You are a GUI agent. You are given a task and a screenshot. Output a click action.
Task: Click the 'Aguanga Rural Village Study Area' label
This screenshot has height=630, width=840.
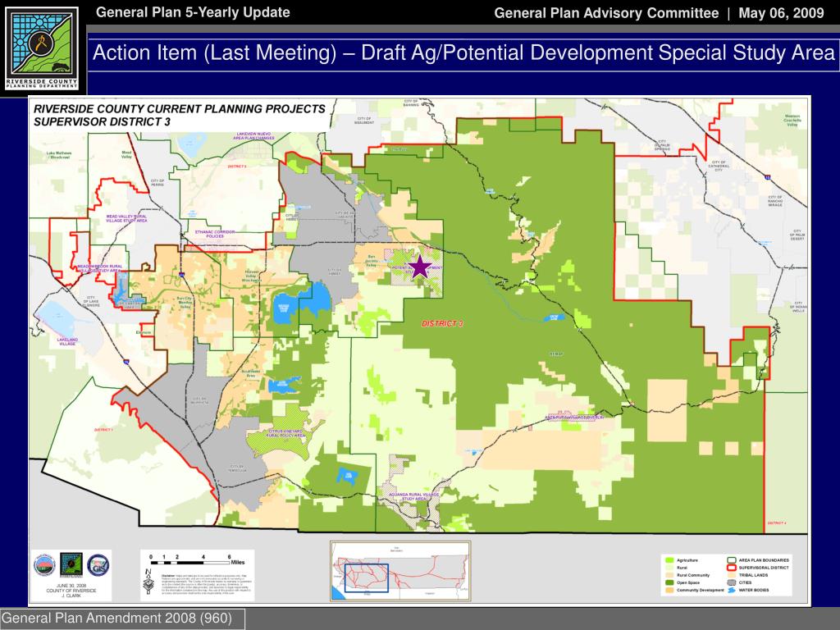[x=413, y=496]
